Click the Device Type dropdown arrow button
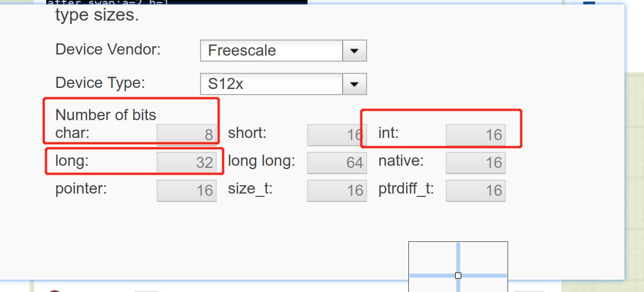The width and height of the screenshot is (644, 292). tap(354, 85)
